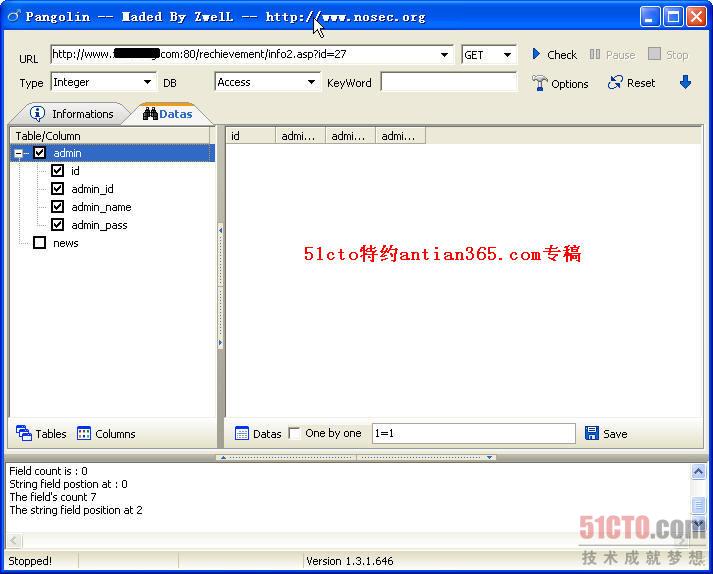Click the id column header
Image resolution: width=713 pixels, height=574 pixels.
(251, 136)
